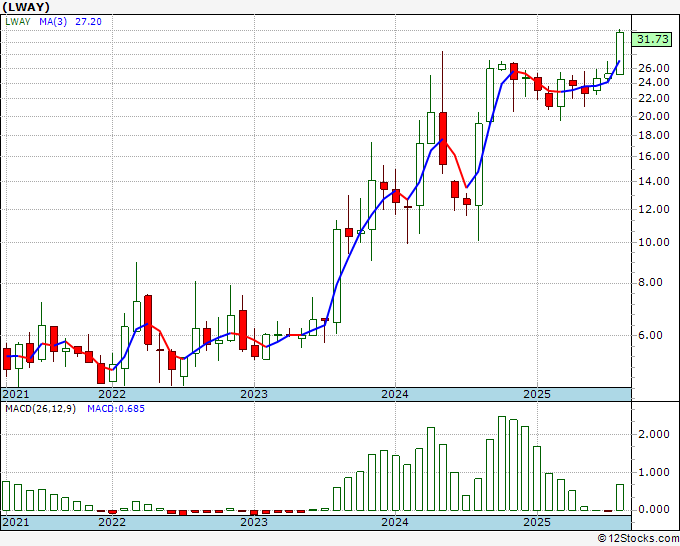This screenshot has width=680, height=546.
Task: Click the 2024 label on MACD axis
Action: [395, 522]
